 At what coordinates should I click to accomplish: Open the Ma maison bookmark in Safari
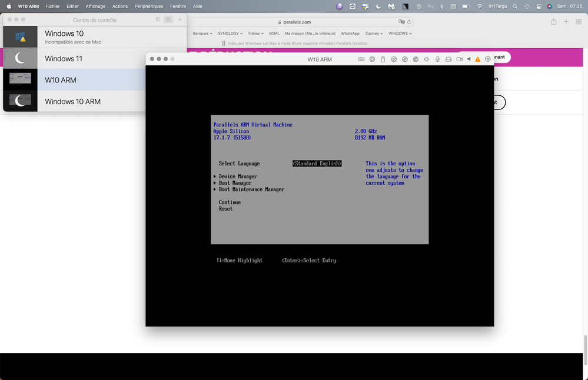[x=310, y=34]
